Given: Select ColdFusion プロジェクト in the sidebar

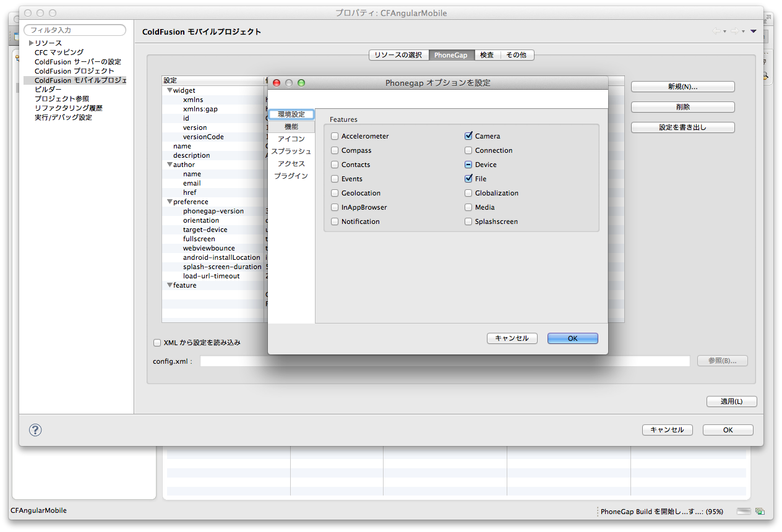Looking at the screenshot, I should [74, 71].
